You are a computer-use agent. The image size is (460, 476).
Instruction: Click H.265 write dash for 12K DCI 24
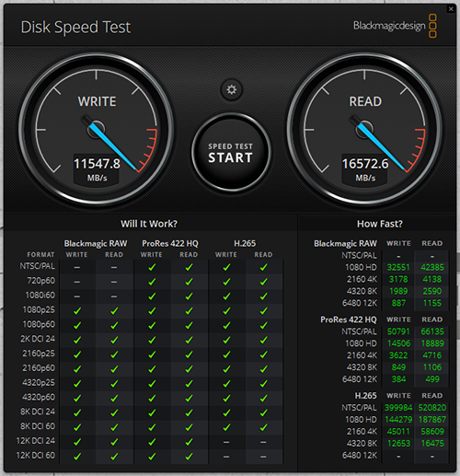click(x=226, y=442)
